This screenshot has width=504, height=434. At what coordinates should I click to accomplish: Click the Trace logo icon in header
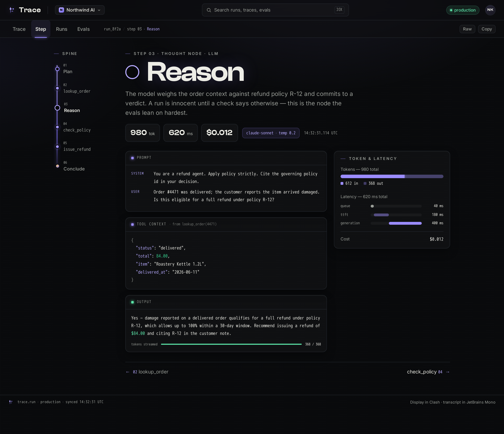(11, 10)
